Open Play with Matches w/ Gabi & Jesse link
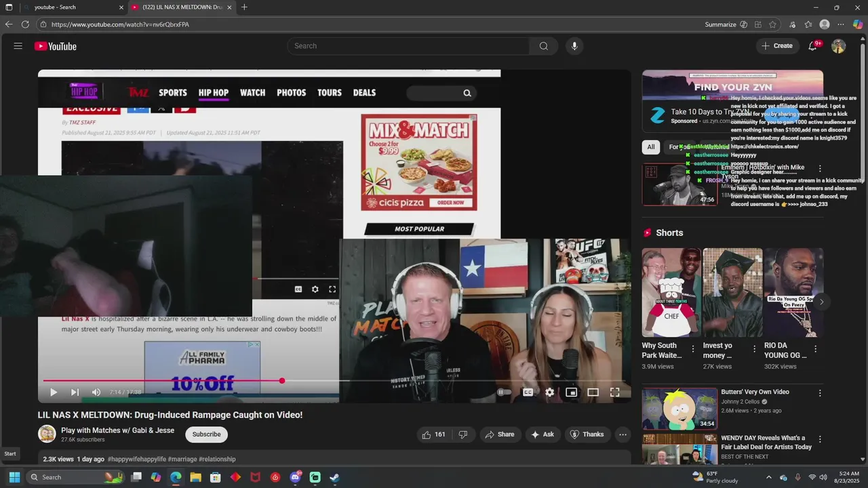868x488 pixels. point(117,430)
